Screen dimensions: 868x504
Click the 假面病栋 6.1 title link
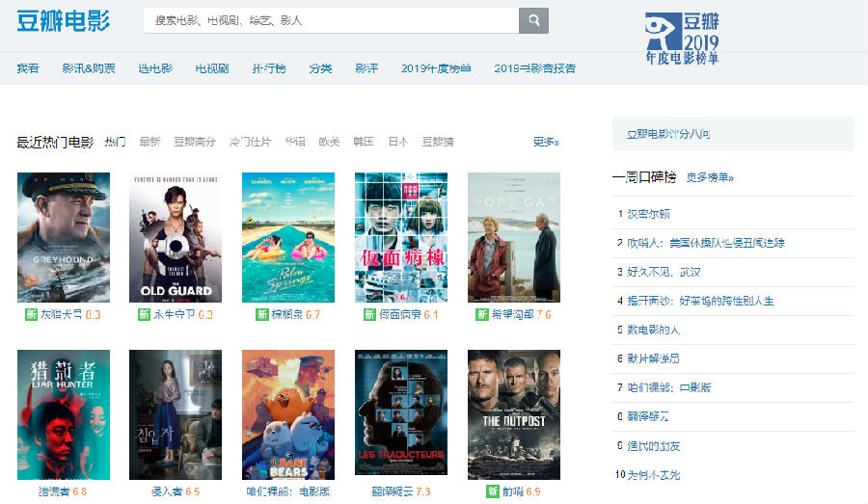click(409, 314)
